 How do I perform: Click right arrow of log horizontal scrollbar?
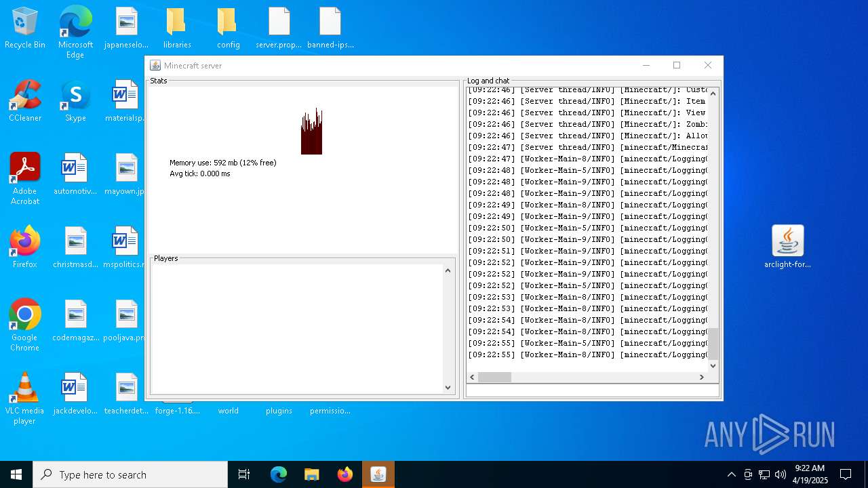click(702, 377)
